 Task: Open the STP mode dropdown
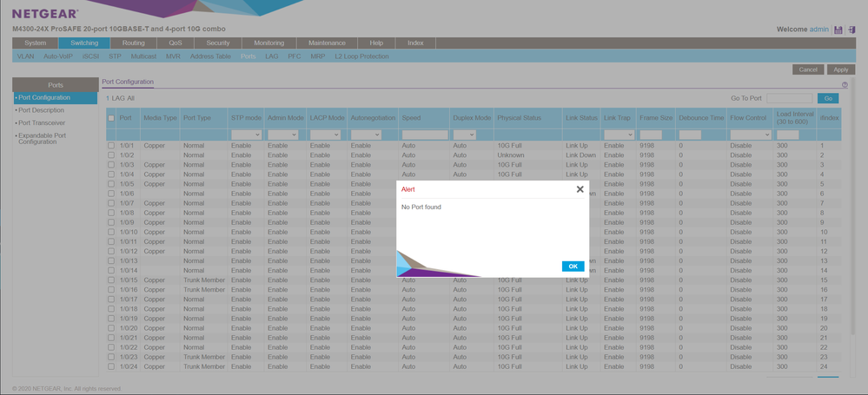point(247,135)
